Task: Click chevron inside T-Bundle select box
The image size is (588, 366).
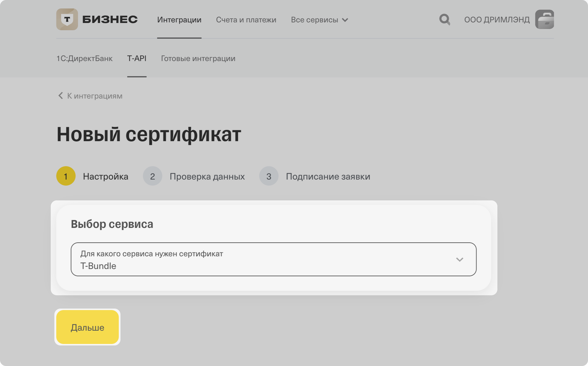Action: (x=459, y=259)
